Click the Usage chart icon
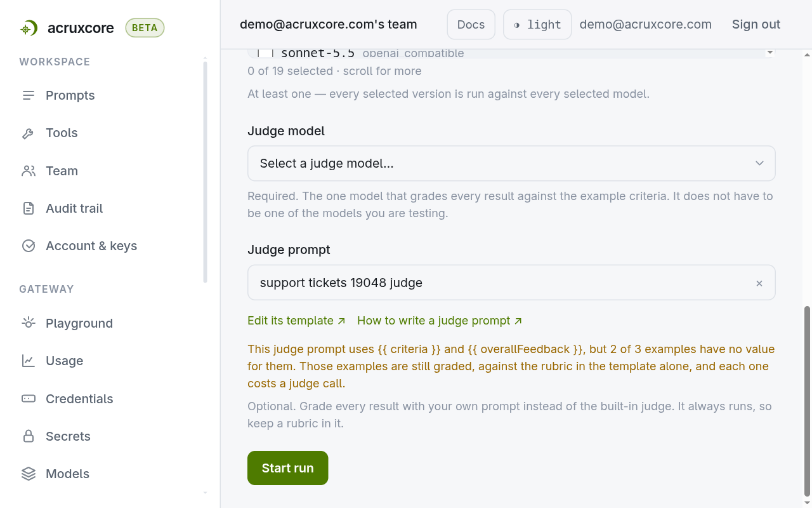 pos(29,361)
